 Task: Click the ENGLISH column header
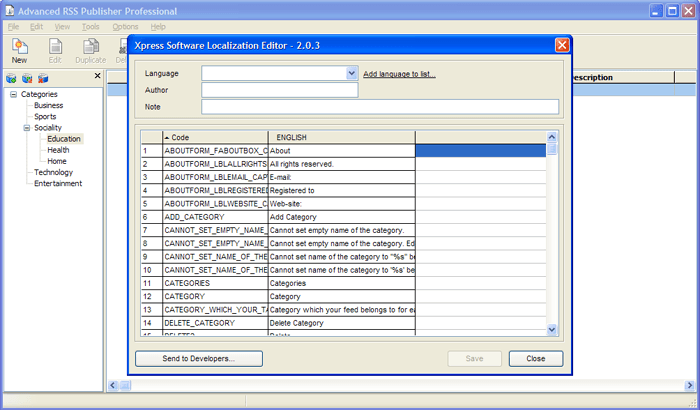pyautogui.click(x=342, y=137)
